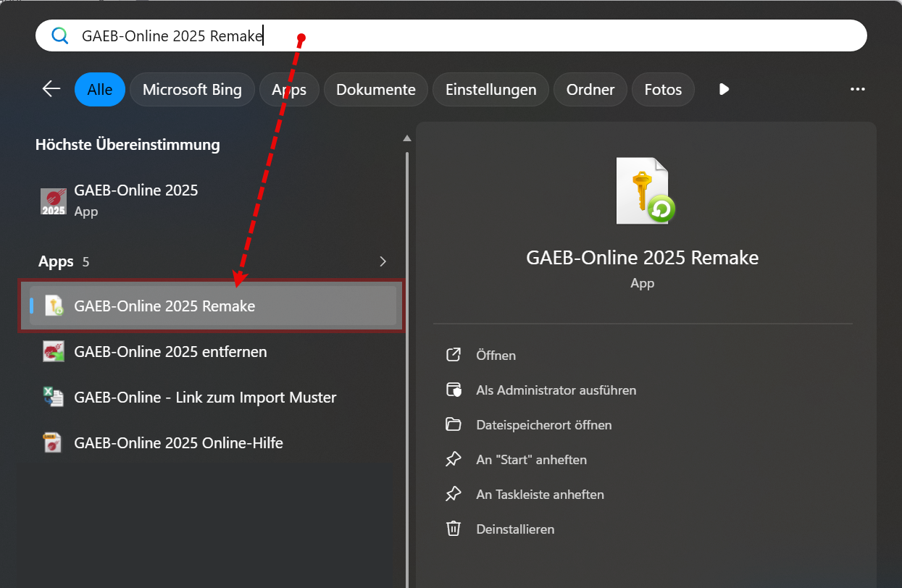Click Dateispeicherort öffnen
Image resolution: width=902 pixels, height=588 pixels.
click(543, 425)
